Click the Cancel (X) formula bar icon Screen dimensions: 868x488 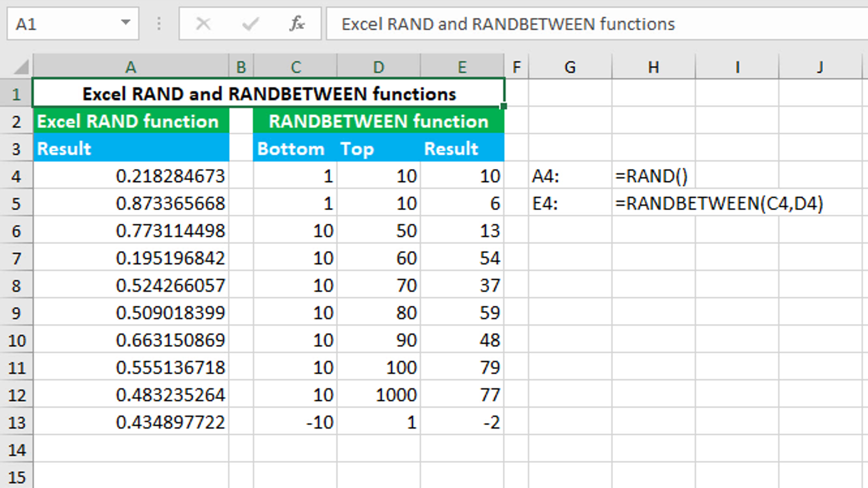click(203, 23)
